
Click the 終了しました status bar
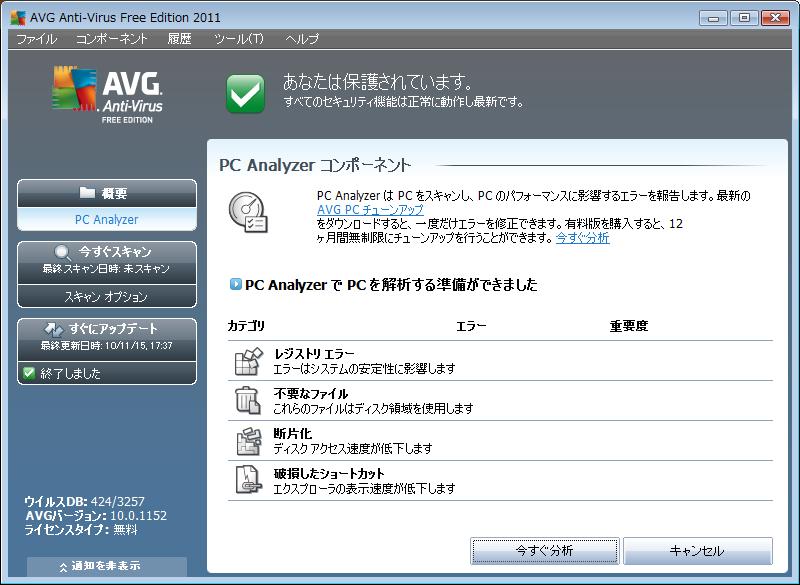pyautogui.click(x=107, y=373)
